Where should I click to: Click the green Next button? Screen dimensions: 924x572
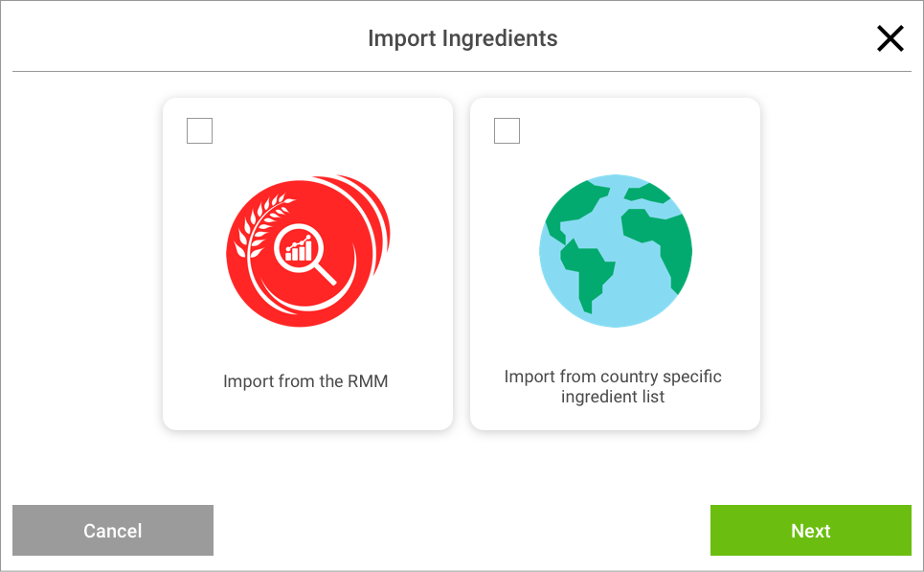click(810, 530)
